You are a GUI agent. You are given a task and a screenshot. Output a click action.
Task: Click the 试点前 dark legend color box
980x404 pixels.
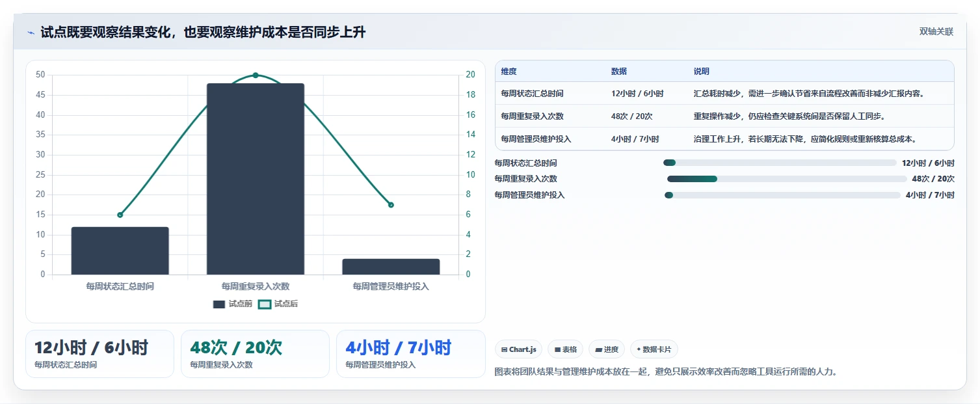219,304
